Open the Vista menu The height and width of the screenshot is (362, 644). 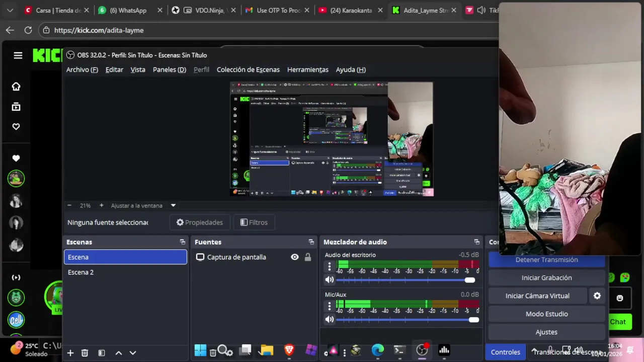pos(138,69)
